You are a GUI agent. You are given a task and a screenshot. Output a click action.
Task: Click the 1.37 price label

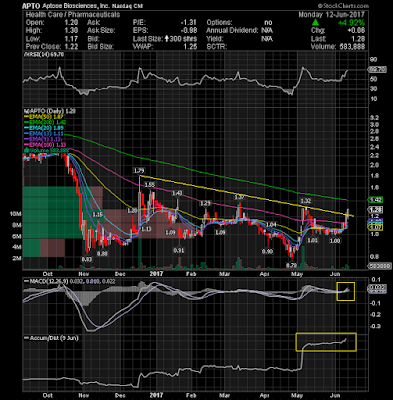(x=239, y=197)
